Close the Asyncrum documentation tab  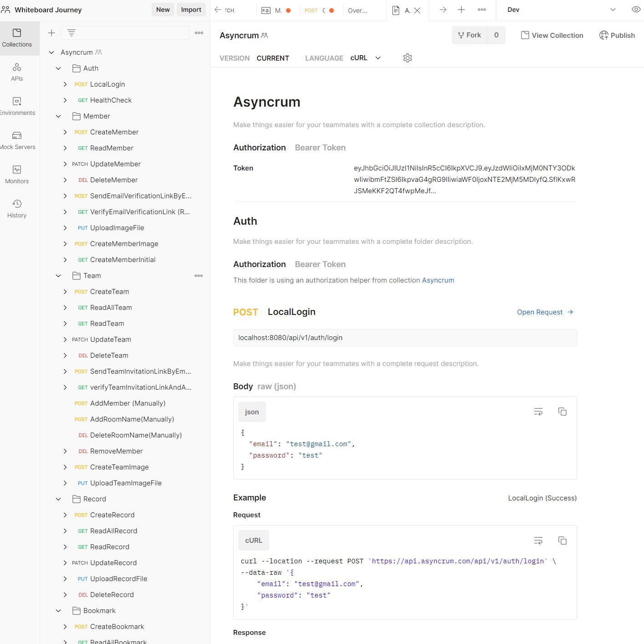tap(417, 10)
